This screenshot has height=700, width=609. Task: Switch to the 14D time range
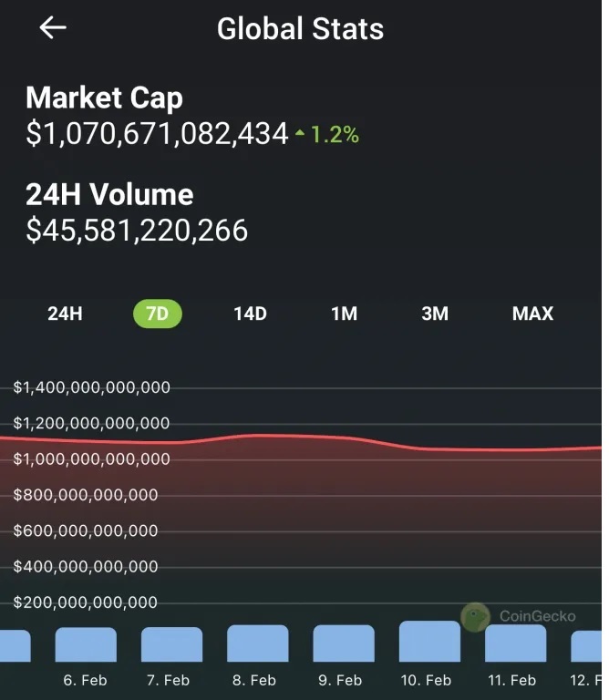(250, 314)
